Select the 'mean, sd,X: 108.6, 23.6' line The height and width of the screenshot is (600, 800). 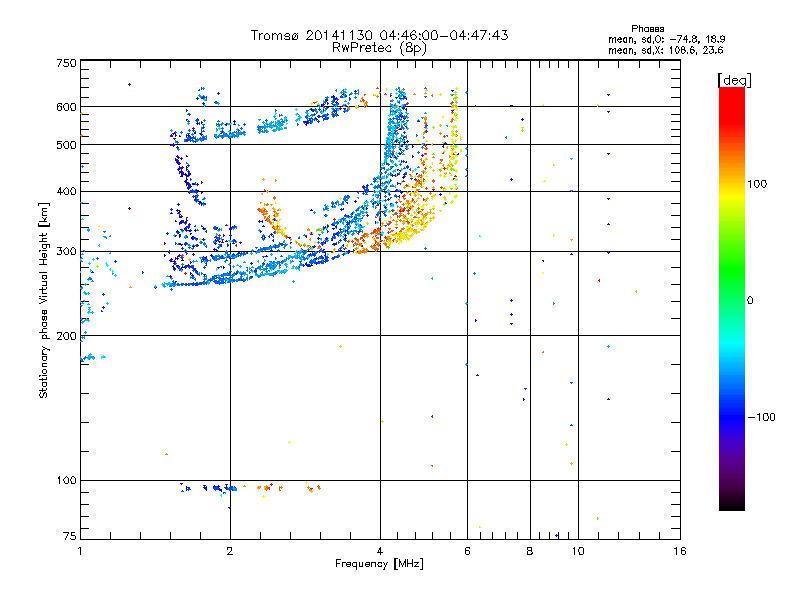point(665,50)
